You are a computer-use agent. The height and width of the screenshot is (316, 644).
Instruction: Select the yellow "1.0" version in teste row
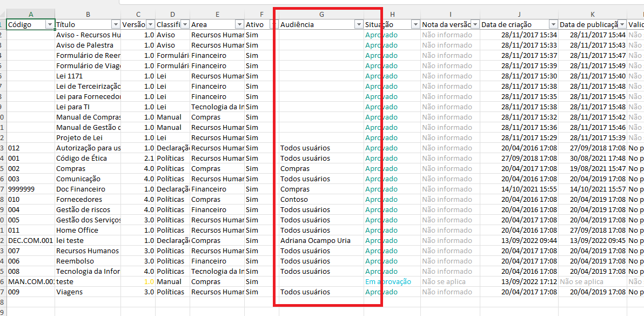click(x=138, y=282)
